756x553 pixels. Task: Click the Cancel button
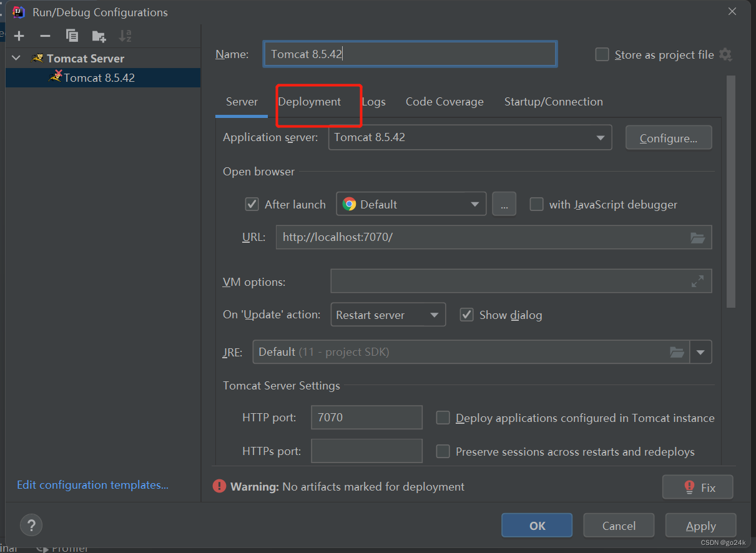(x=619, y=526)
